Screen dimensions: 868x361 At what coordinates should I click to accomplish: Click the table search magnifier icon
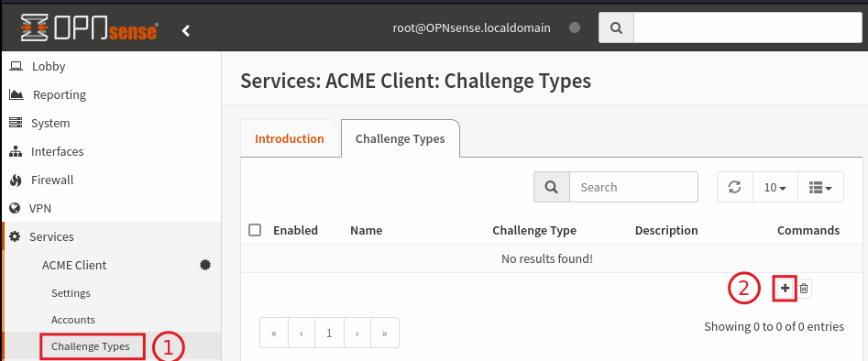552,187
